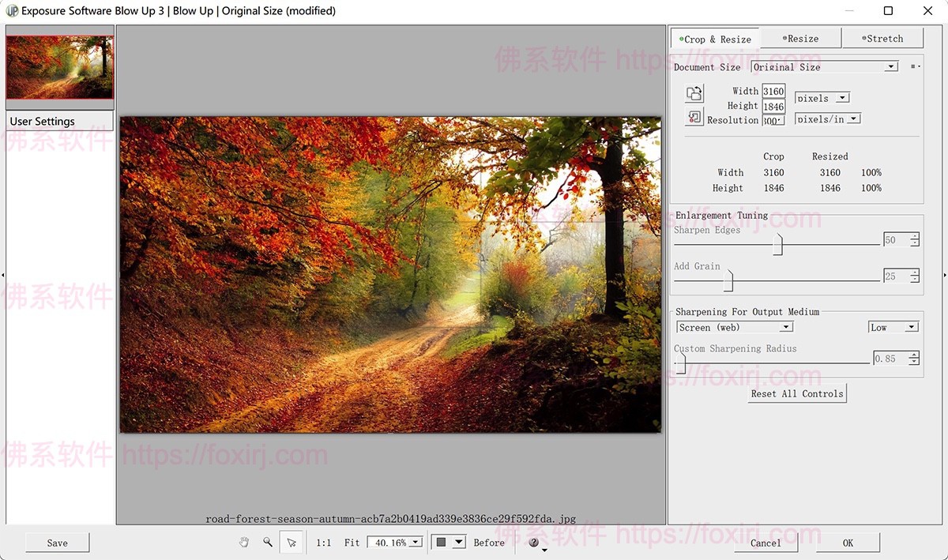This screenshot has height=560, width=948.
Task: Fit the image to the window
Action: click(352, 543)
